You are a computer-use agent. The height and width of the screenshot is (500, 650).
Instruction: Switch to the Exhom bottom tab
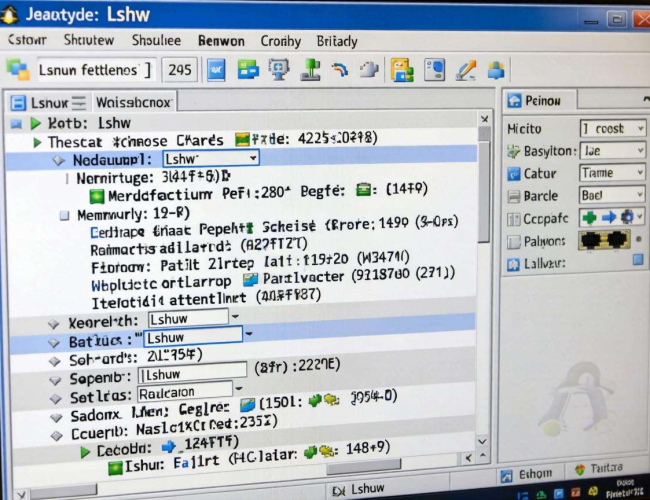tap(528, 474)
